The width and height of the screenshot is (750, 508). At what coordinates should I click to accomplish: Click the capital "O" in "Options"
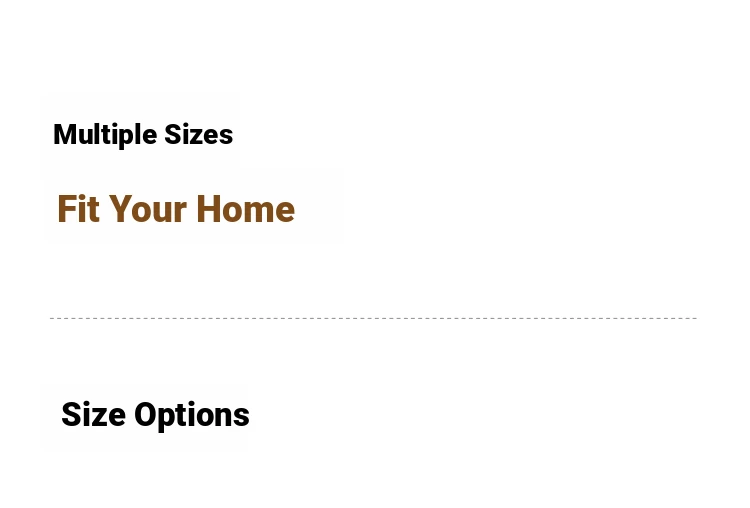tap(146, 414)
